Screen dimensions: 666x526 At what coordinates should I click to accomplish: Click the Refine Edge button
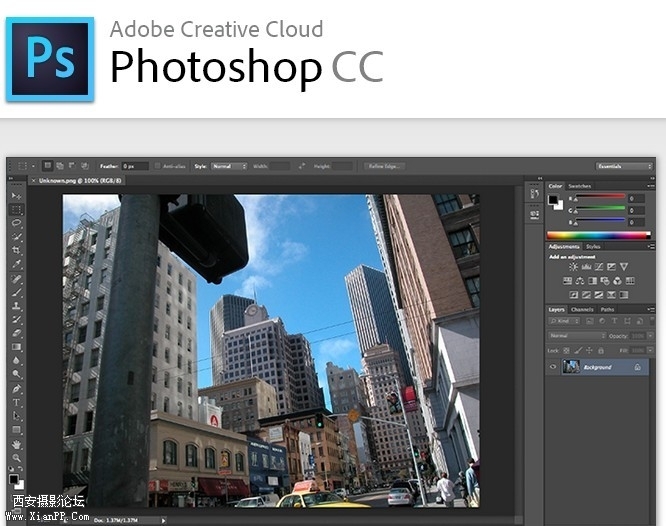(x=386, y=166)
